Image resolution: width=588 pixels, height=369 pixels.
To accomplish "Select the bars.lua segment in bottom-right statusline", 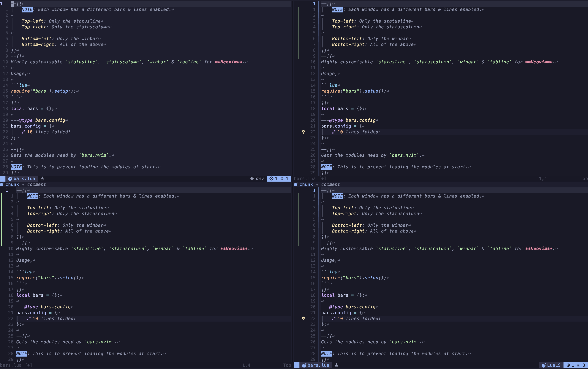I will tap(318, 365).
